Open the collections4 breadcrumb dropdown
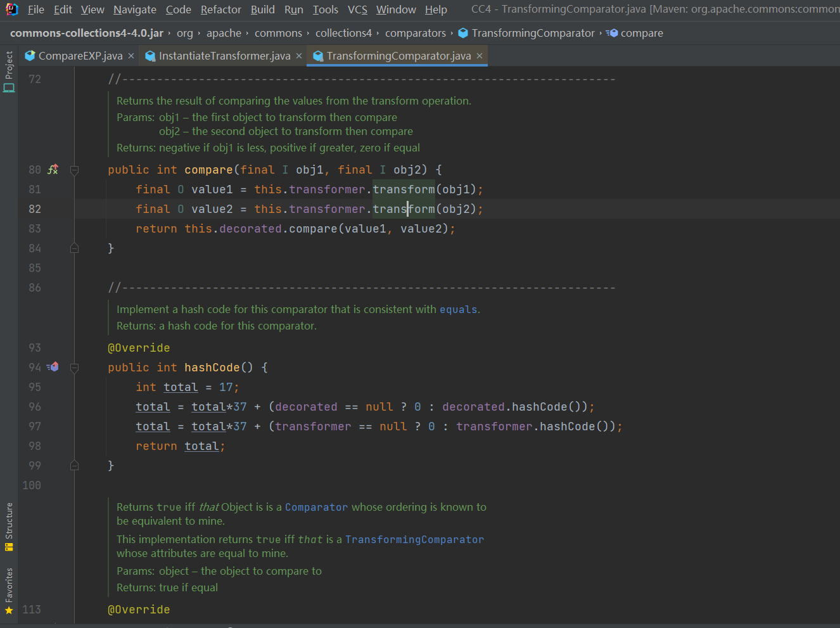Image resolution: width=840 pixels, height=628 pixels. pyautogui.click(x=343, y=32)
